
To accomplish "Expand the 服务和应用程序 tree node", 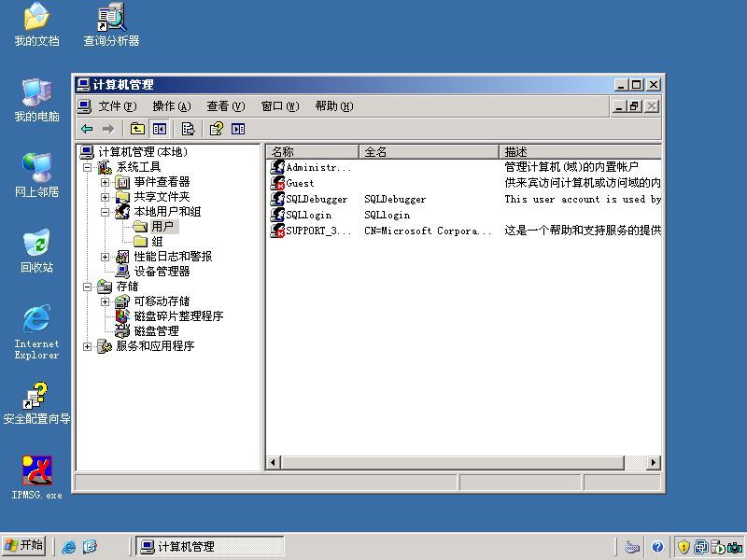I will (x=87, y=346).
